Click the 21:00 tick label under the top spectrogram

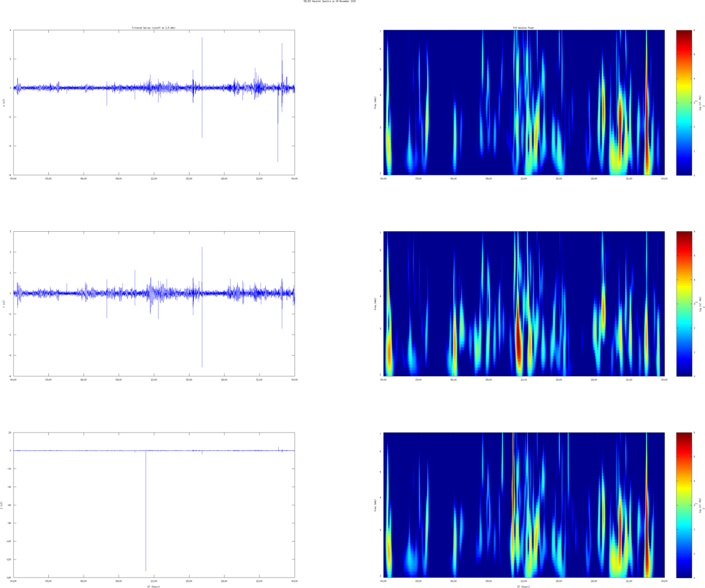[x=629, y=178]
